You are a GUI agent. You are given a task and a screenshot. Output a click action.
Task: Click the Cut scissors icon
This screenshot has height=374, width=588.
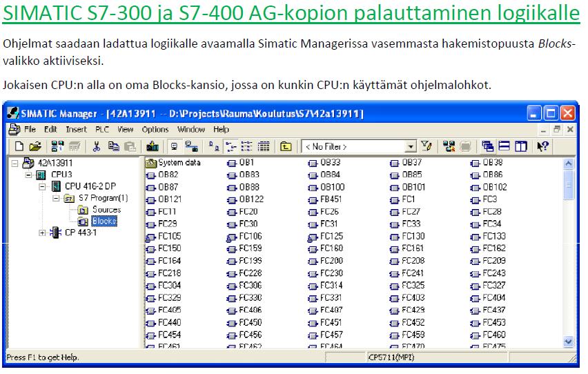click(97, 146)
